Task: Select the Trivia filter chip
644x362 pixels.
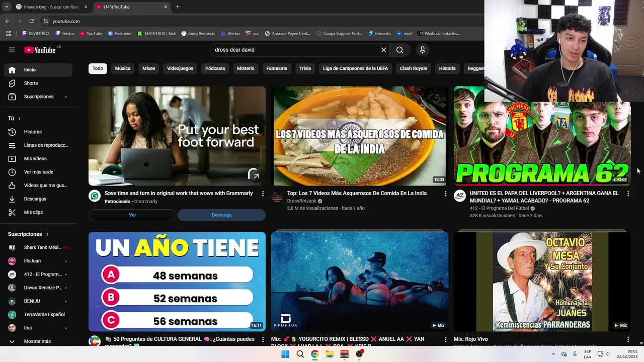Action: tap(305, 68)
